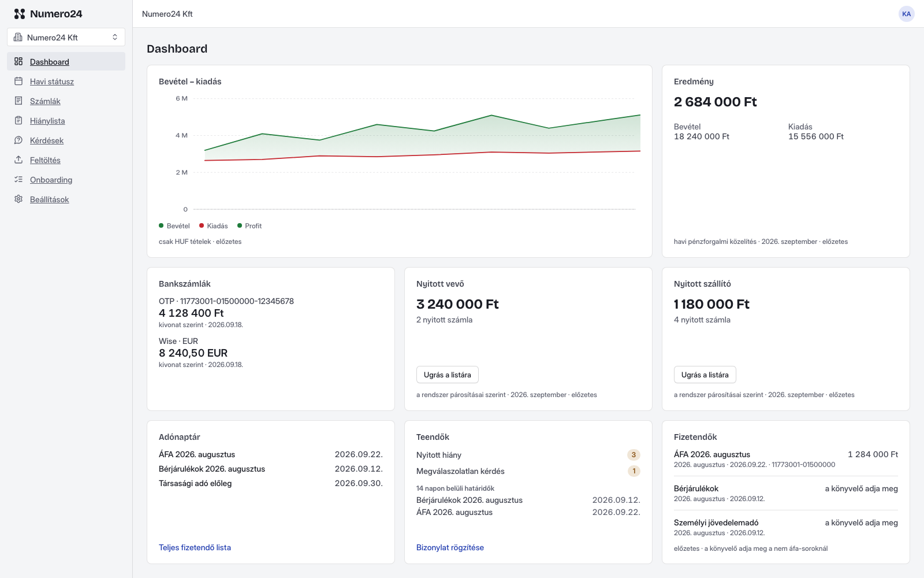This screenshot has height=578, width=924.
Task: Click the Numero24 logo icon
Action: tap(20, 14)
